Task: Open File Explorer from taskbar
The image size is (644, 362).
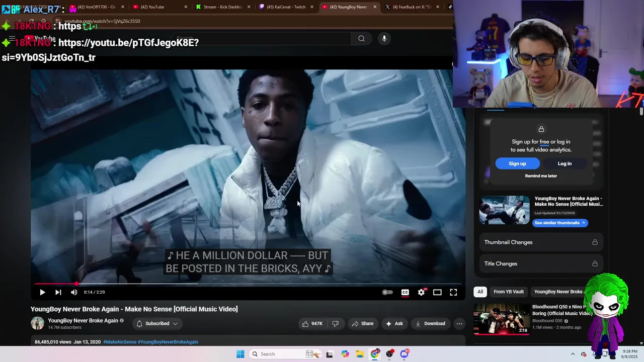Action: point(360,354)
